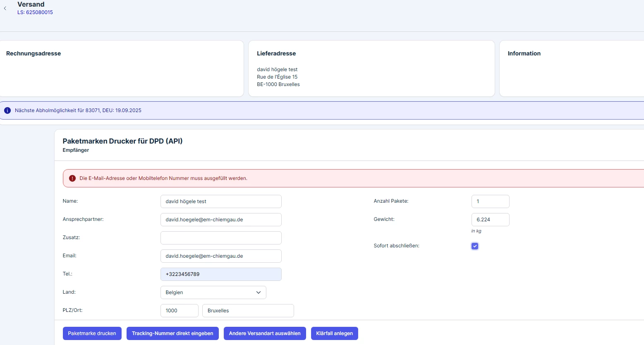644x345 pixels.
Task: Uncheck the Sofort abschließen checkbox
Action: pyautogui.click(x=475, y=246)
